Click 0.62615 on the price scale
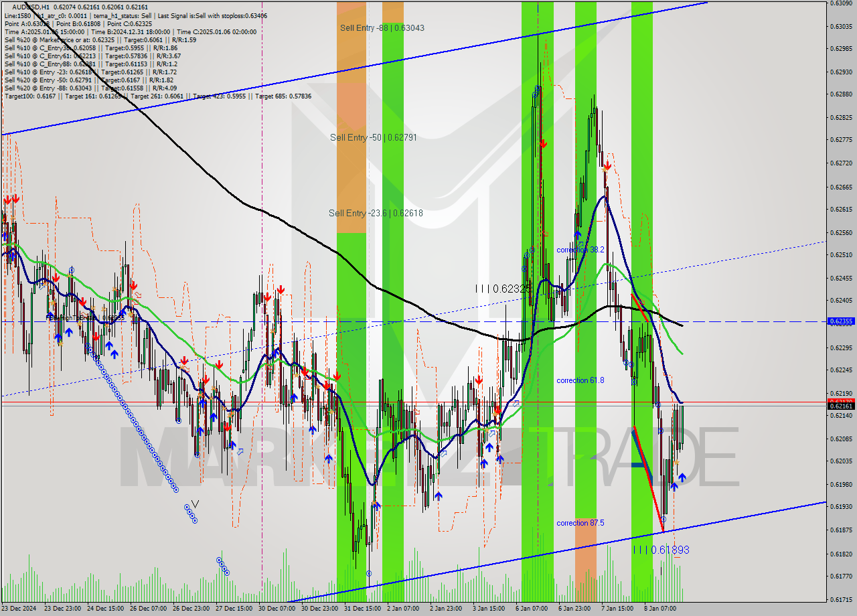The width and height of the screenshot is (857, 616). 842,210
